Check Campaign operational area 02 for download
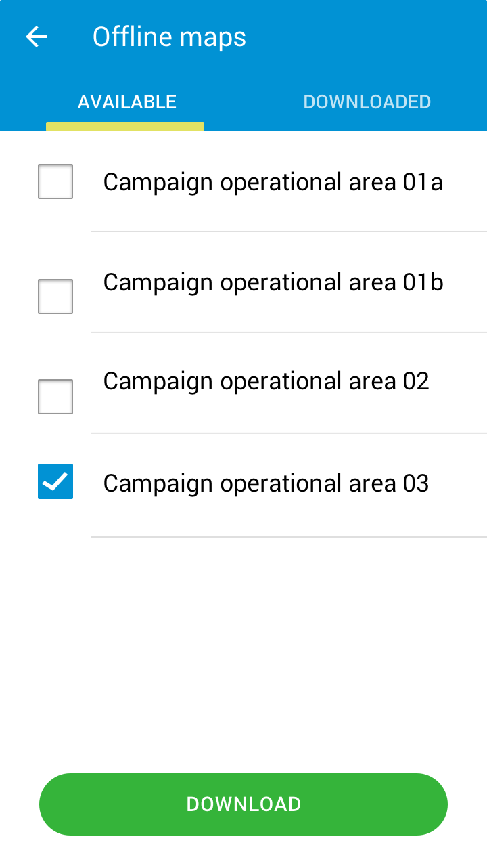Viewport: 487px width, 868px height. tap(55, 396)
